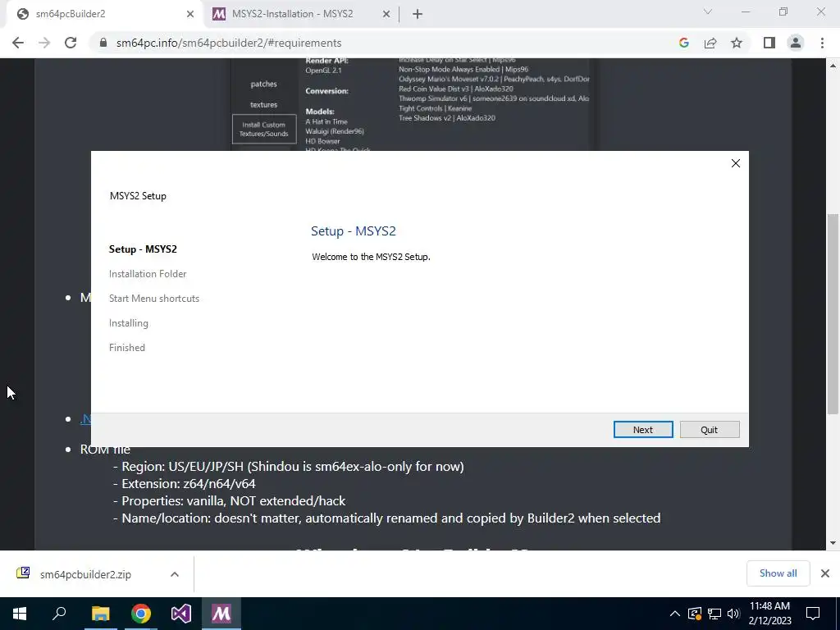Viewport: 840px width, 630px height.
Task: View site information via the lock icon
Action: click(x=103, y=43)
